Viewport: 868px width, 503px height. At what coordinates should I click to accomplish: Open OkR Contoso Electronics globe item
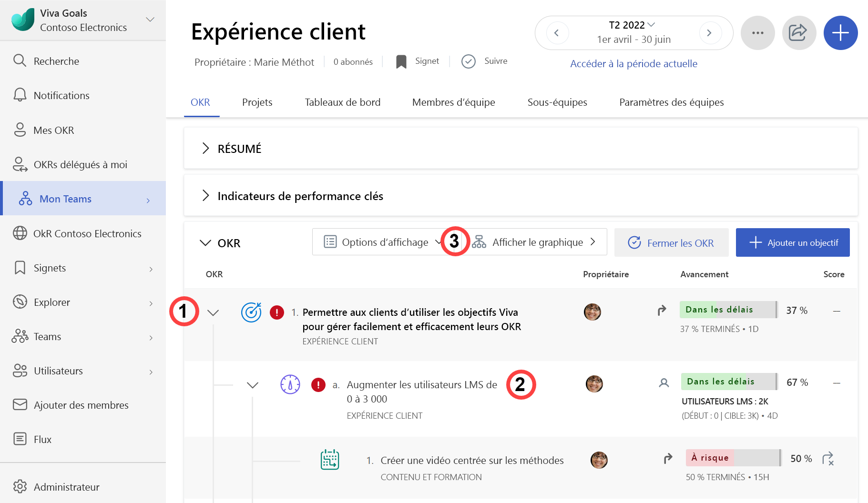click(x=83, y=233)
